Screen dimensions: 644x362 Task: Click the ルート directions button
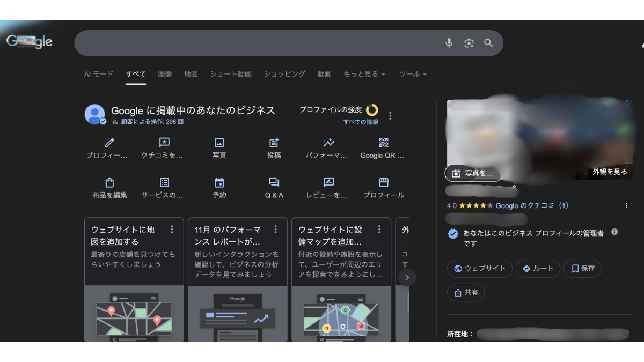pyautogui.click(x=538, y=269)
